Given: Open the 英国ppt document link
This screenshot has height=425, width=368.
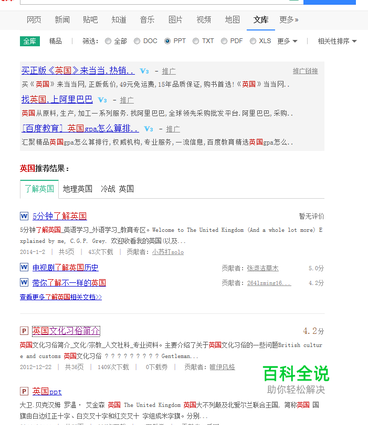Looking at the screenshot, I should (47, 391).
